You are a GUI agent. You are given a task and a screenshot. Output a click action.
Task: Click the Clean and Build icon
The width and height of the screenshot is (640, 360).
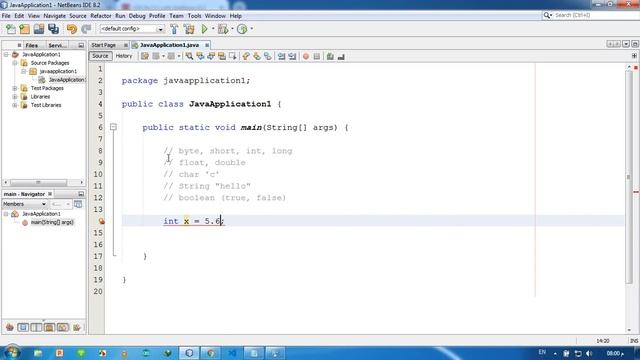[189, 29]
